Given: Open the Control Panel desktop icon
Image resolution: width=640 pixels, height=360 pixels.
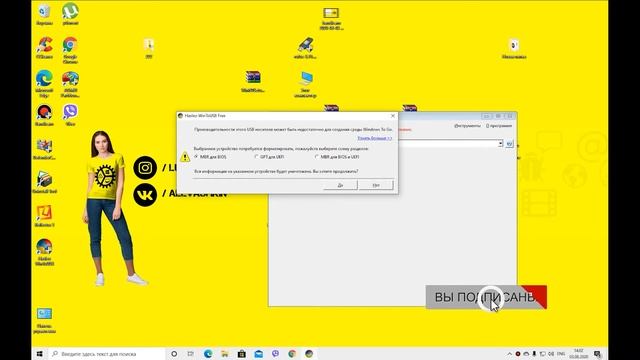Looking at the screenshot, I should (44, 321).
